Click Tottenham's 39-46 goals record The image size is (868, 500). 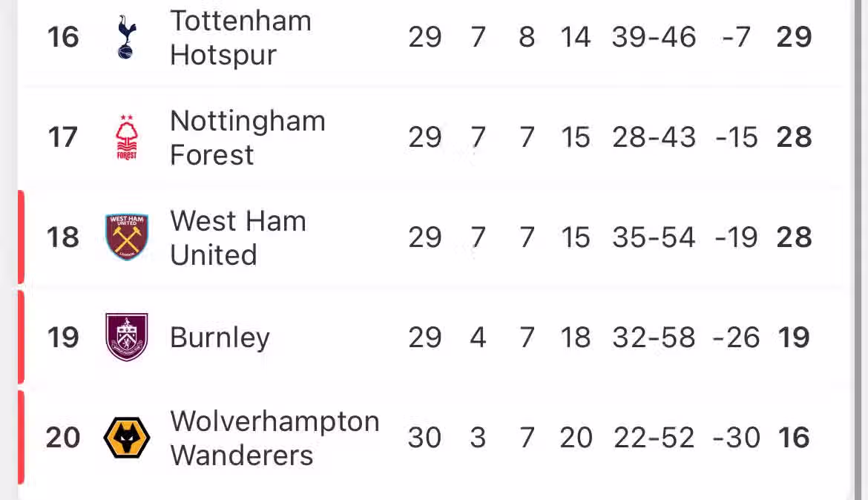(x=654, y=37)
